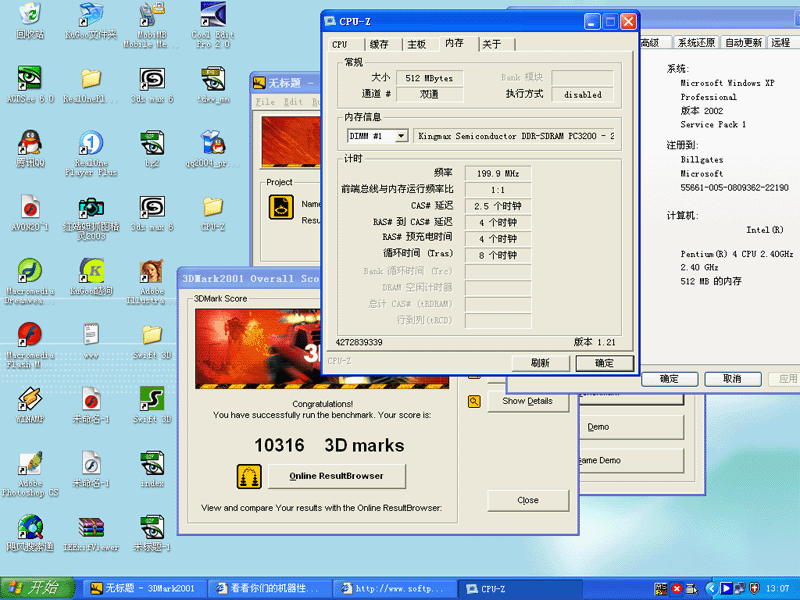Open the RealOnePl folder icon
This screenshot has width=800, height=600.
(x=91, y=85)
